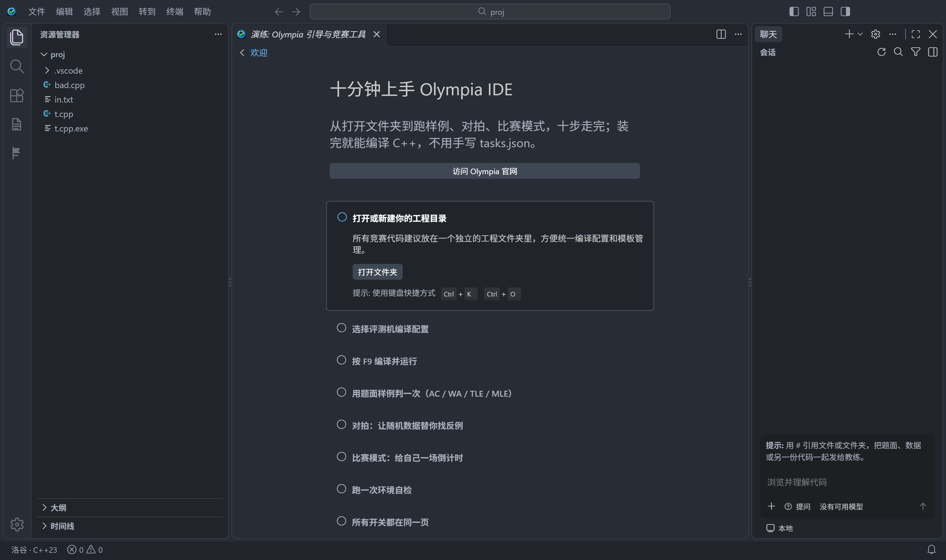Collapse the proj root folder
Image resolution: width=946 pixels, height=560 pixels.
(44, 55)
